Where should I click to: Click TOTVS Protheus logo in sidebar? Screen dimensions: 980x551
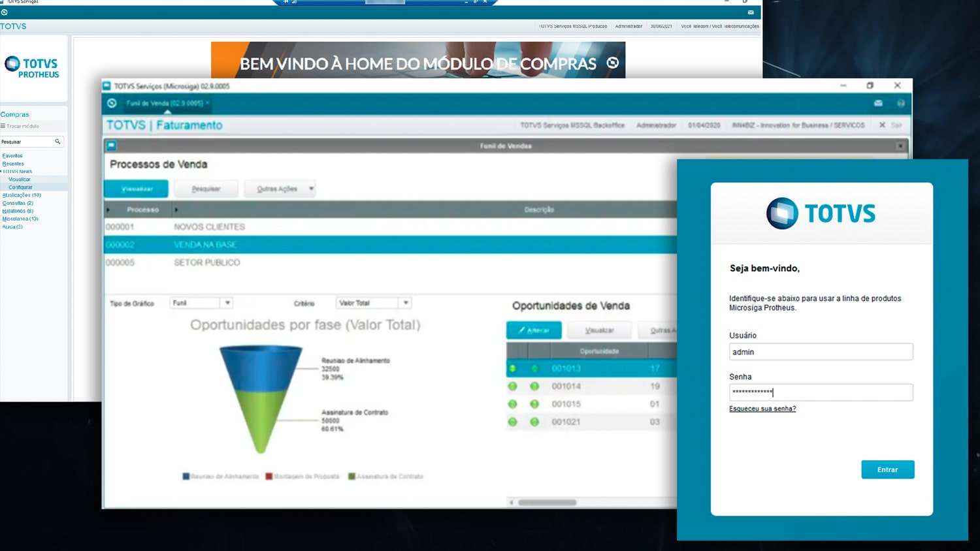tap(32, 68)
